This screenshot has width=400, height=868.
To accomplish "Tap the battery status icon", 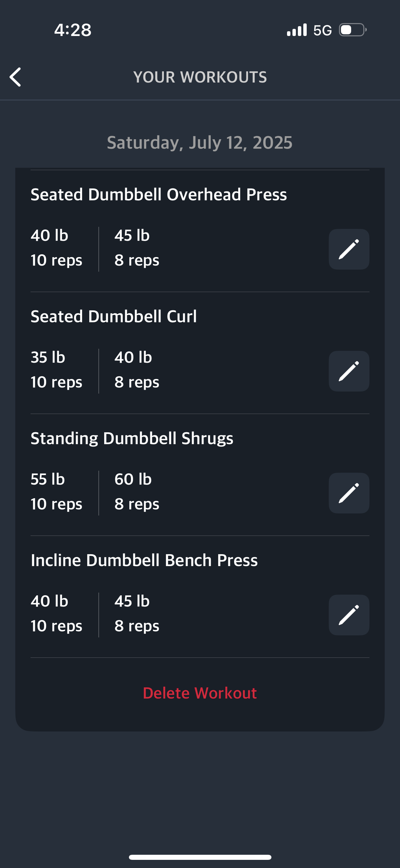I will (x=353, y=30).
